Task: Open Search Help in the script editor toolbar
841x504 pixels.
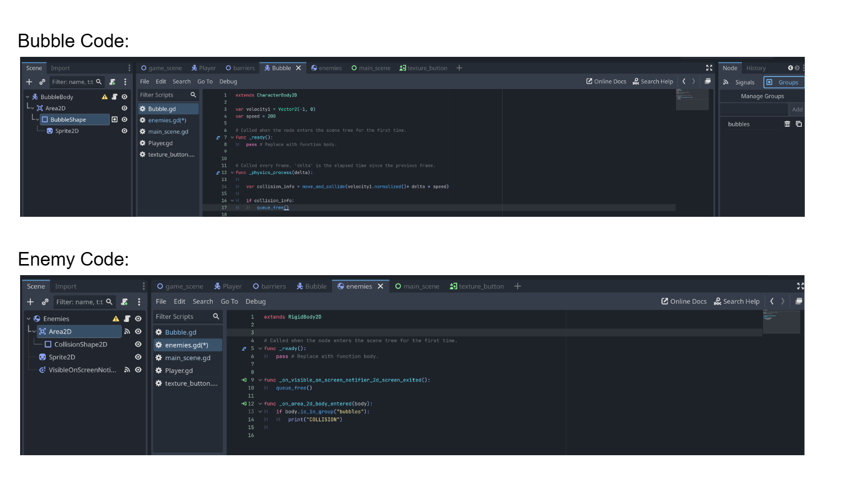Action: pyautogui.click(x=653, y=81)
